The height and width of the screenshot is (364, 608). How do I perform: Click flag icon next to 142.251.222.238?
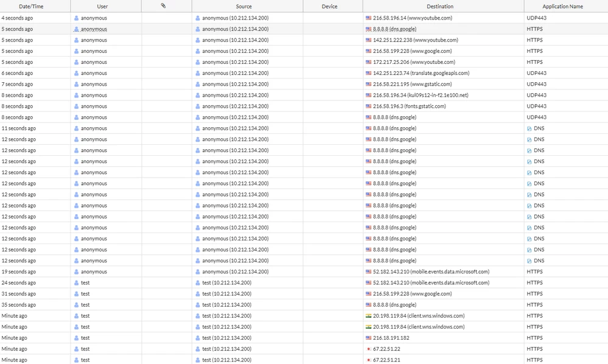tap(368, 40)
